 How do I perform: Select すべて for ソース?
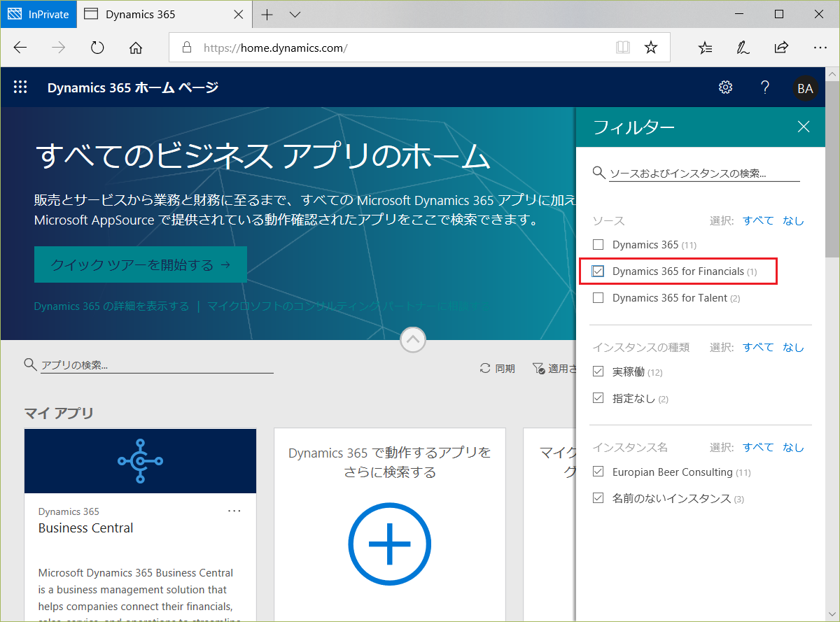point(758,220)
